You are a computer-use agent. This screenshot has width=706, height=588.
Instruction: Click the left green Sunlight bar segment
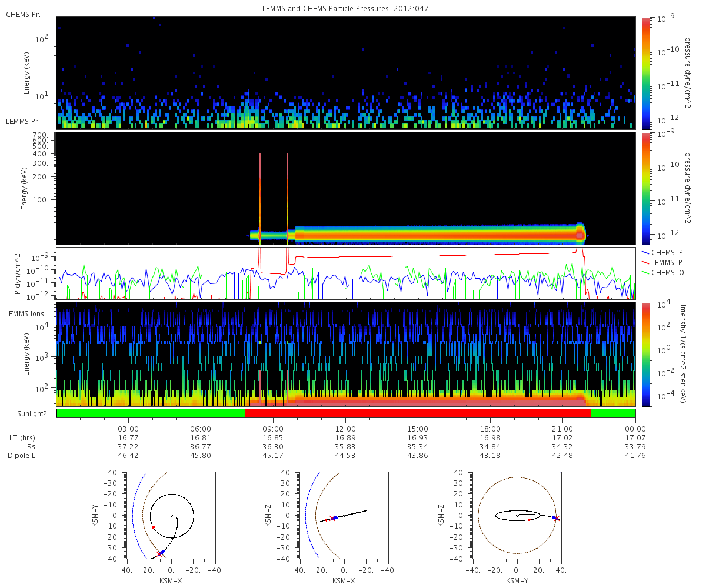click(x=150, y=413)
